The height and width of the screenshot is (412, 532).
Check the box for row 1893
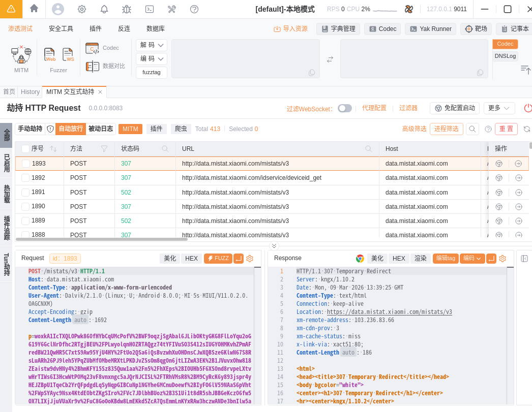[x=25, y=164]
